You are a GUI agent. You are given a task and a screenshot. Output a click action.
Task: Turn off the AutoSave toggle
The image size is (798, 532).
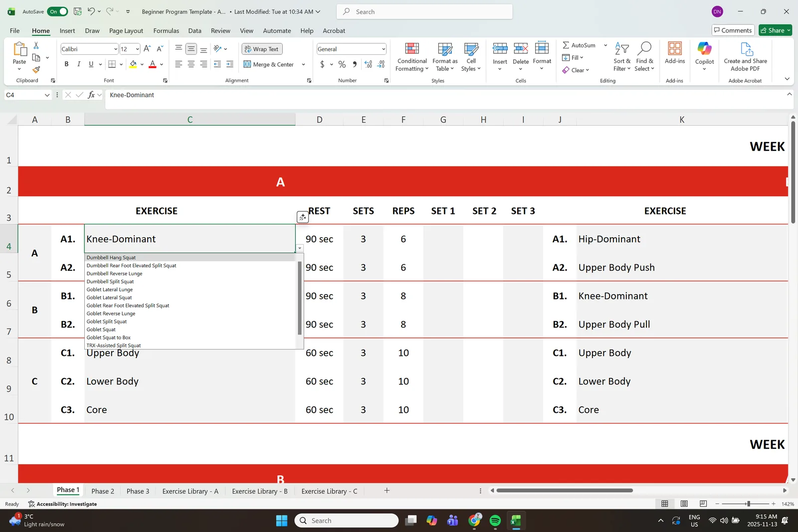click(58, 11)
